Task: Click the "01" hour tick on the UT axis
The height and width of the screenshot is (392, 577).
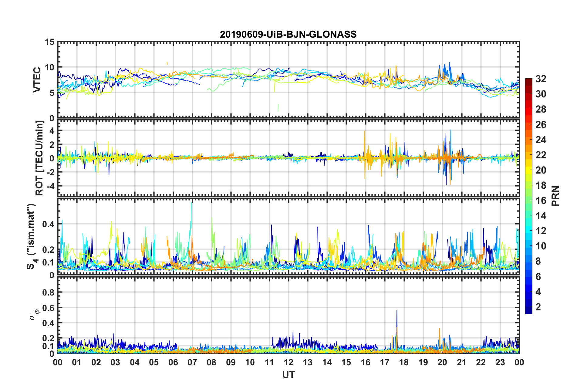Action: tap(77, 362)
